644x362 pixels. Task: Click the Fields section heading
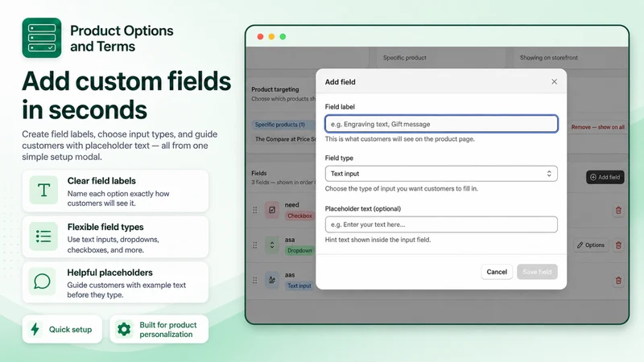click(x=259, y=173)
